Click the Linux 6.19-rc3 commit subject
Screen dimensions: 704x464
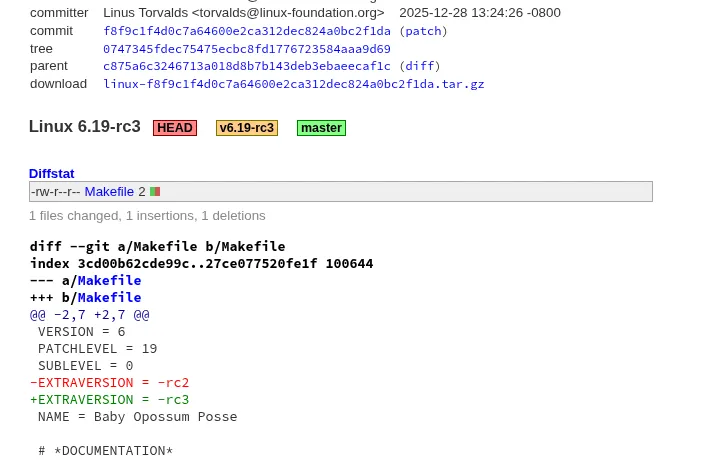click(84, 127)
